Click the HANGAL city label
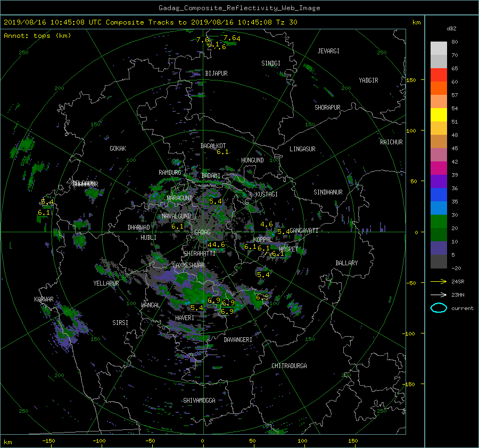 click(151, 305)
